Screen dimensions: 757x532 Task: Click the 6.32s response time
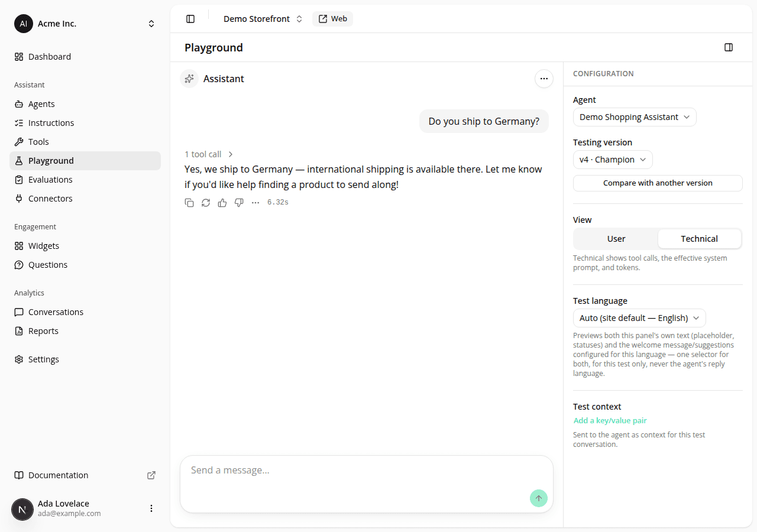click(x=278, y=203)
